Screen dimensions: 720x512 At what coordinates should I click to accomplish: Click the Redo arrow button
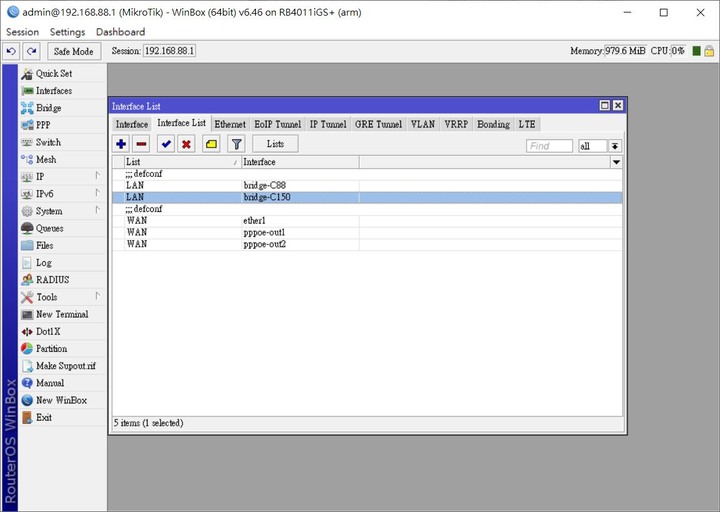pos(32,51)
